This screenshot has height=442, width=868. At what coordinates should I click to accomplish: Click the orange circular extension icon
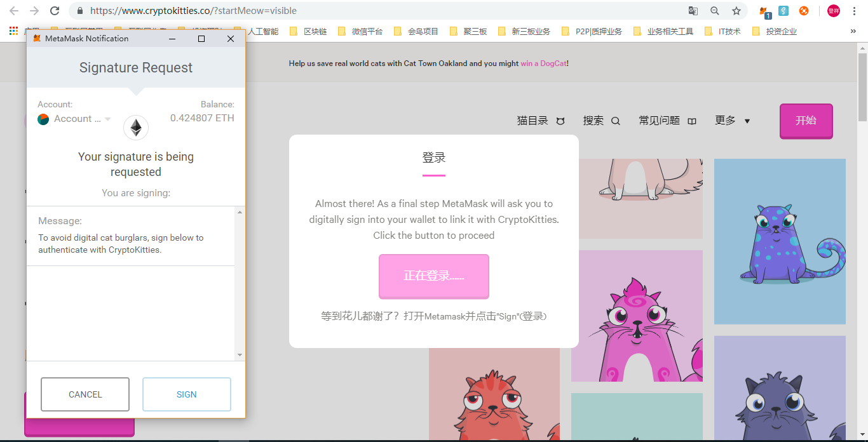click(804, 11)
